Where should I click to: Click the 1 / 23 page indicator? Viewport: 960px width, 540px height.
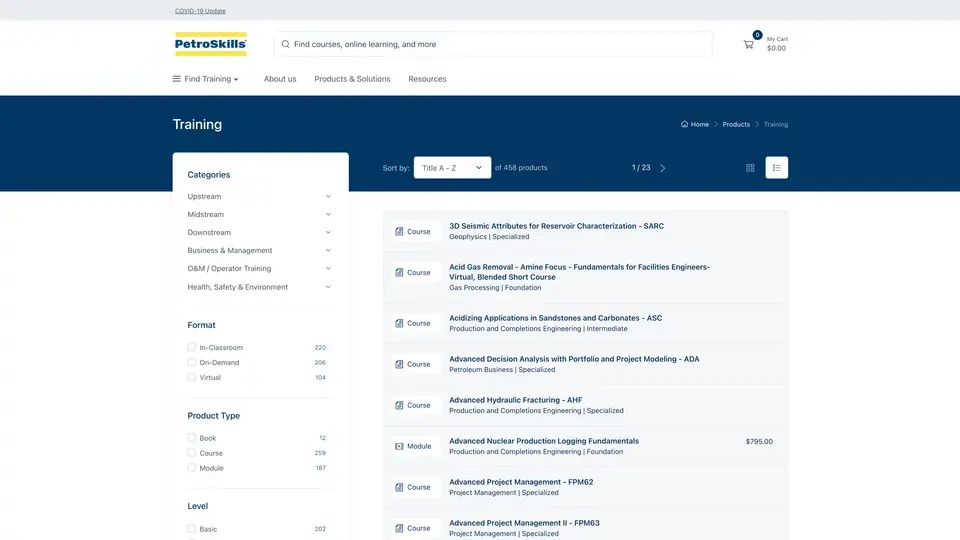641,168
